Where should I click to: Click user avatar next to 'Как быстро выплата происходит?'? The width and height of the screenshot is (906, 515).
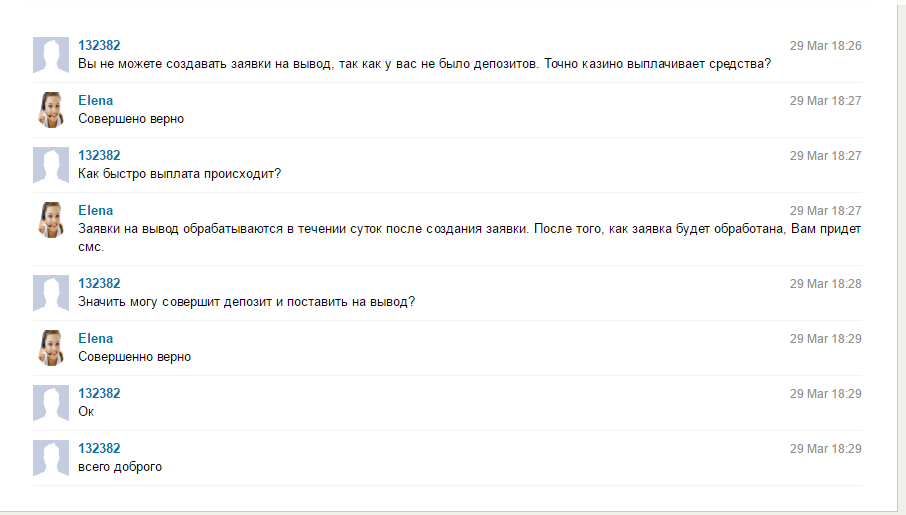click(51, 165)
